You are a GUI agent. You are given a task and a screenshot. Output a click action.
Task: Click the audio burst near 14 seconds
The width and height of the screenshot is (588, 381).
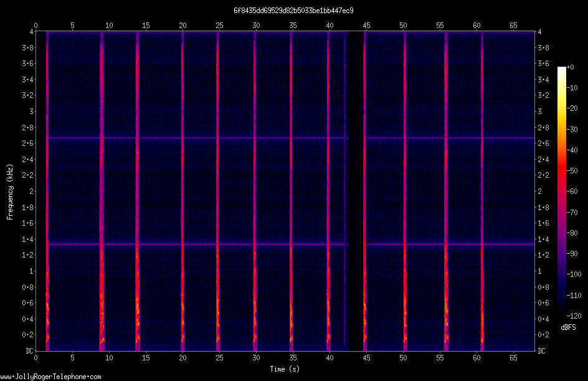pyautogui.click(x=137, y=191)
